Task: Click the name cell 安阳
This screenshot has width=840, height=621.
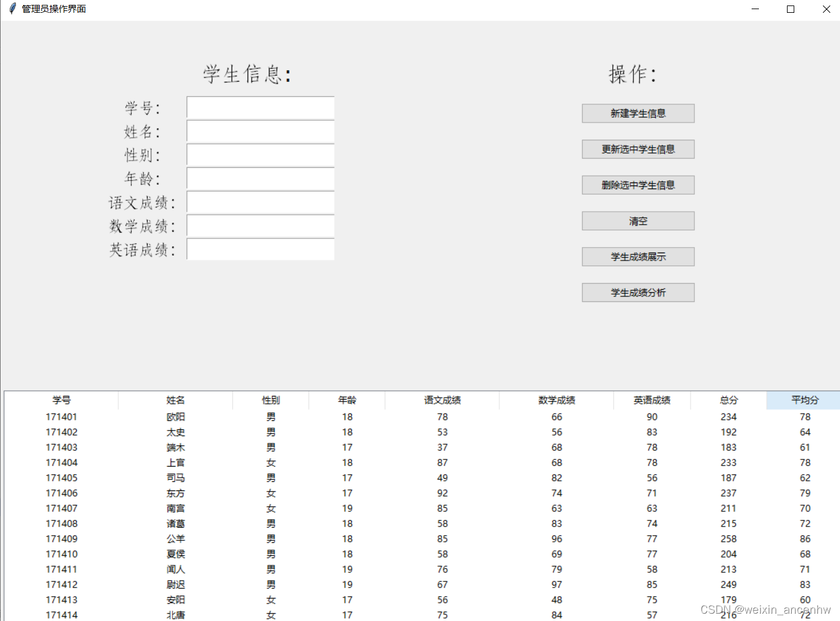Action: coord(176,600)
